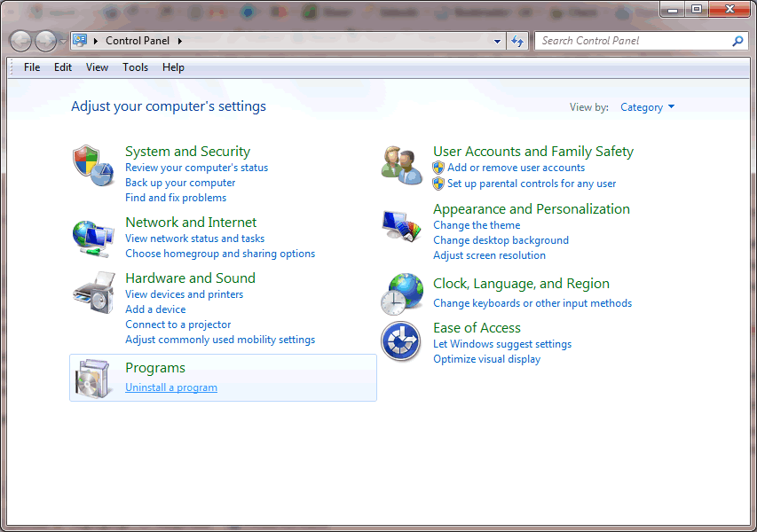Open the Tools menu
Image resolution: width=757 pixels, height=532 pixels.
pos(135,67)
